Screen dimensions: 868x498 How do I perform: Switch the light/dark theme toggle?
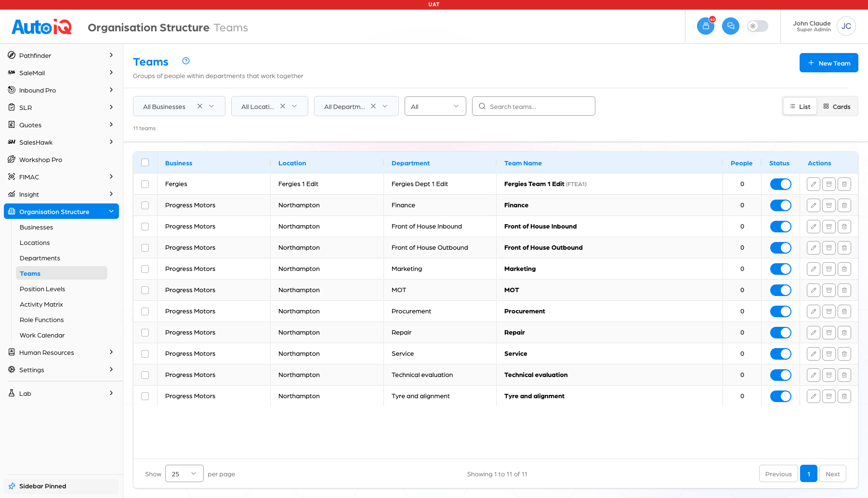[x=758, y=26]
